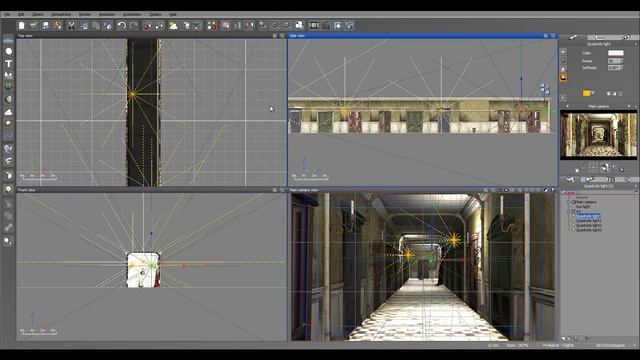Viewport: 640px width, 360px height.
Task: Click the Undo arrow icon
Action: click(121, 25)
